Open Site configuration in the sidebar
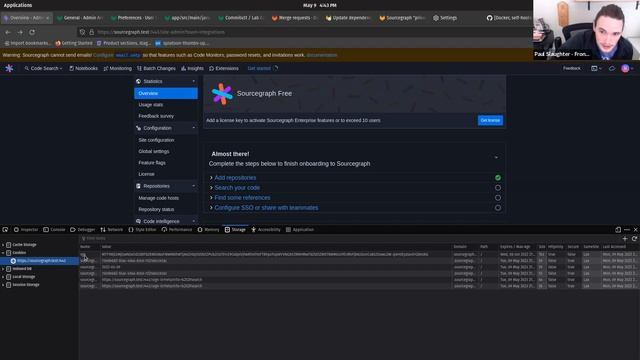 pyautogui.click(x=156, y=140)
